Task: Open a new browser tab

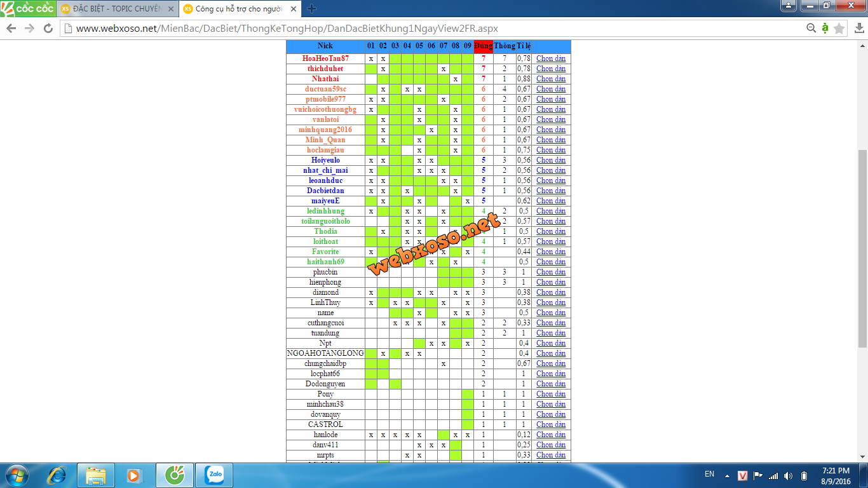Action: coord(311,9)
